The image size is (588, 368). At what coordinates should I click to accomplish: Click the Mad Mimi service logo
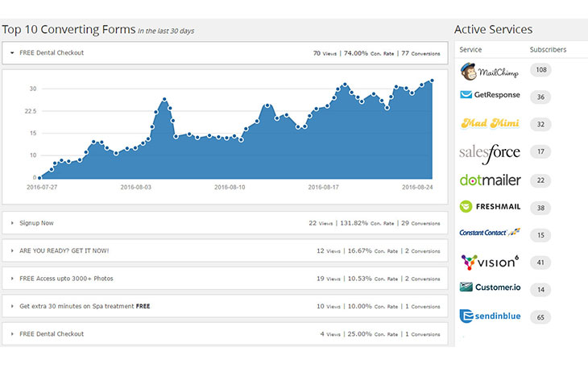(490, 123)
